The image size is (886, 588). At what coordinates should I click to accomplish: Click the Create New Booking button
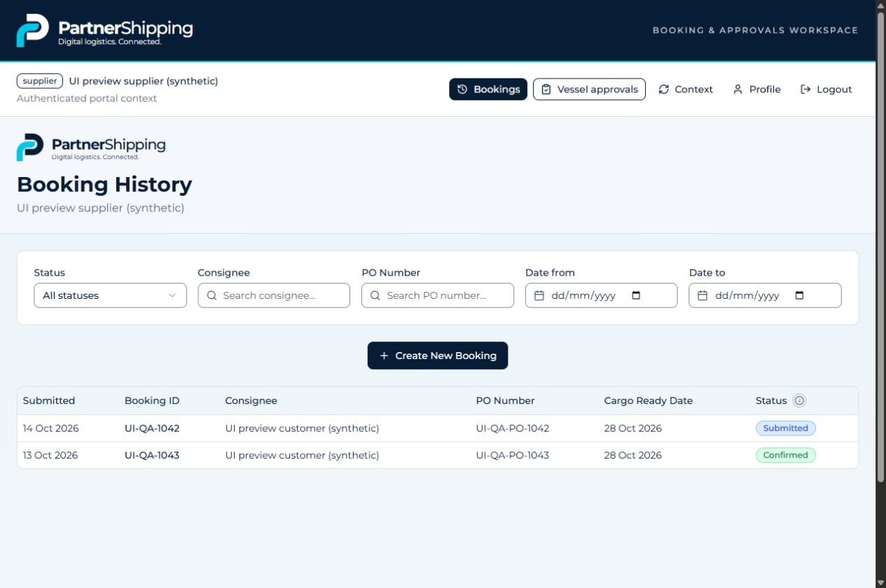(438, 356)
